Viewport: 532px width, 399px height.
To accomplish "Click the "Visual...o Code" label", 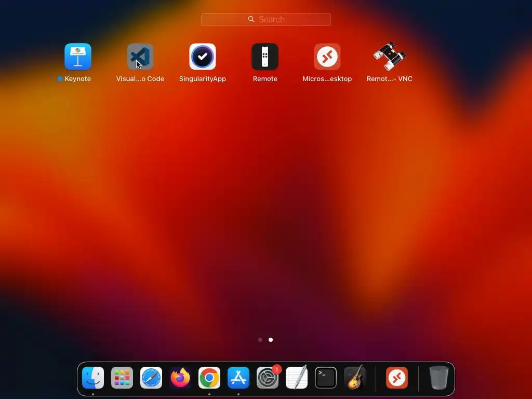I will [140, 79].
